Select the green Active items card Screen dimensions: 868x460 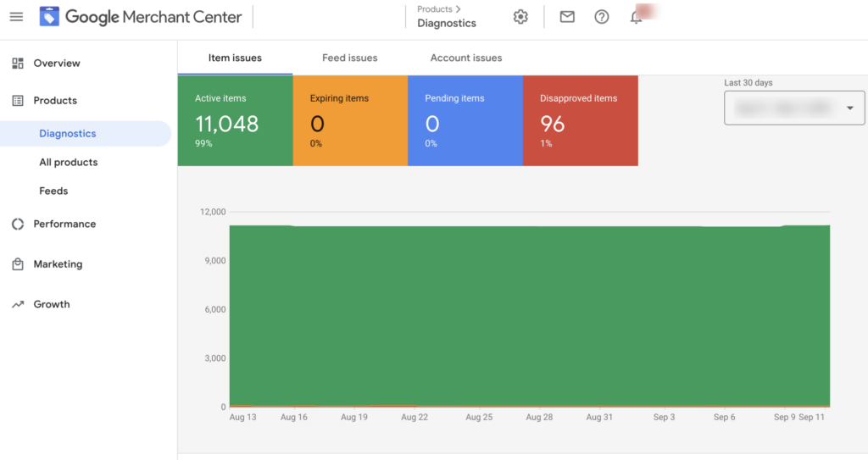[235, 120]
